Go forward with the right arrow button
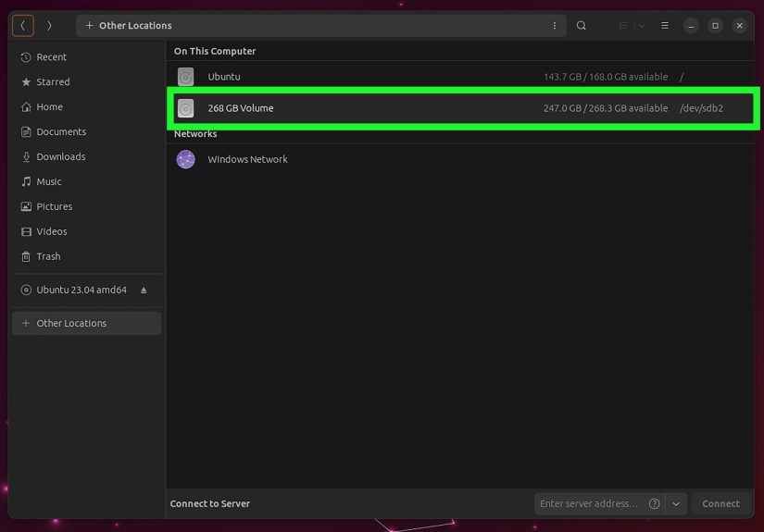Viewport: 764px width, 532px height. pos(49,25)
